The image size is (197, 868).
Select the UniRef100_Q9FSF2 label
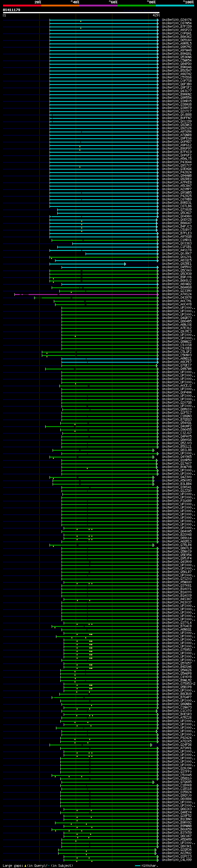(176, 88)
